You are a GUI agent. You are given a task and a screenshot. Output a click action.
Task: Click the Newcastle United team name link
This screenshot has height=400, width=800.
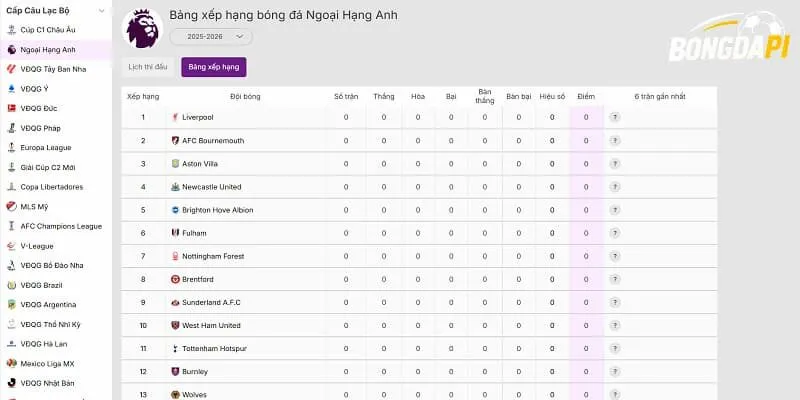click(x=212, y=187)
